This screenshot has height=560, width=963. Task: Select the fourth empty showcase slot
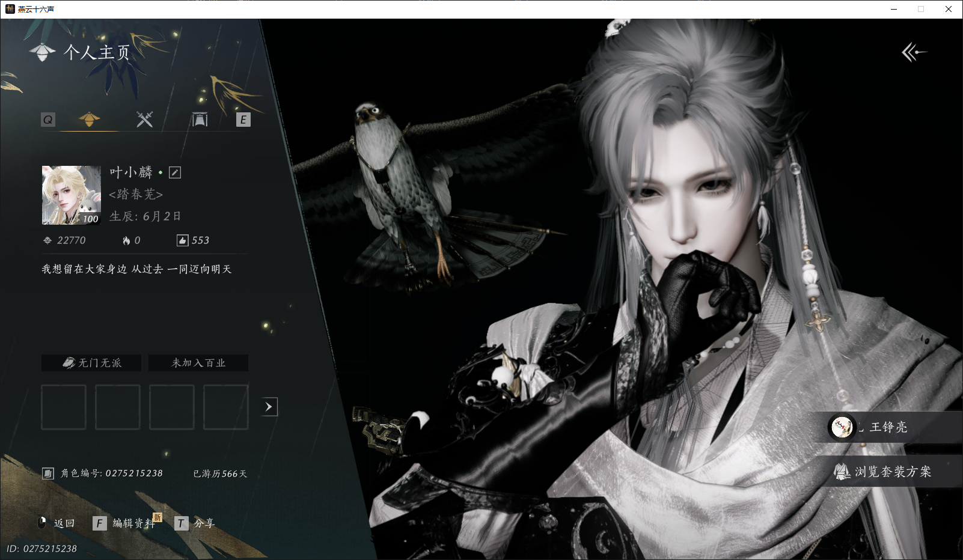coord(226,407)
